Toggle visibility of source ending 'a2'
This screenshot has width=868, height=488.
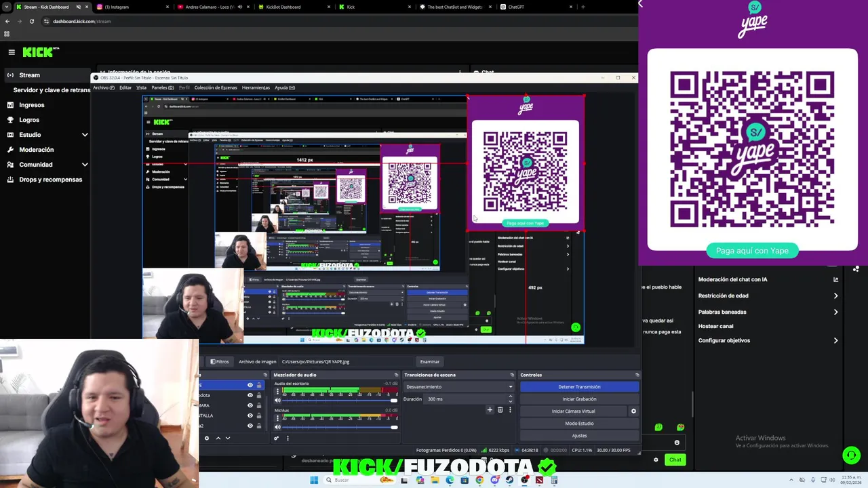[250, 426]
